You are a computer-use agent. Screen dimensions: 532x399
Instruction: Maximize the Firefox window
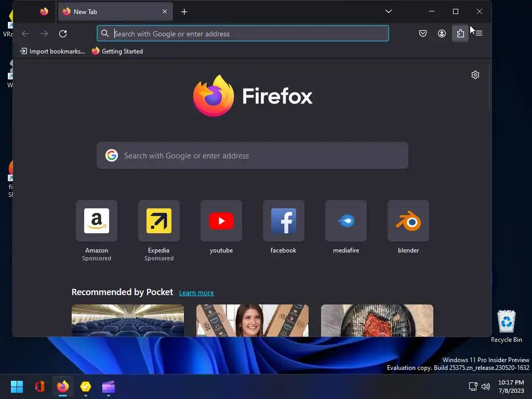[456, 11]
